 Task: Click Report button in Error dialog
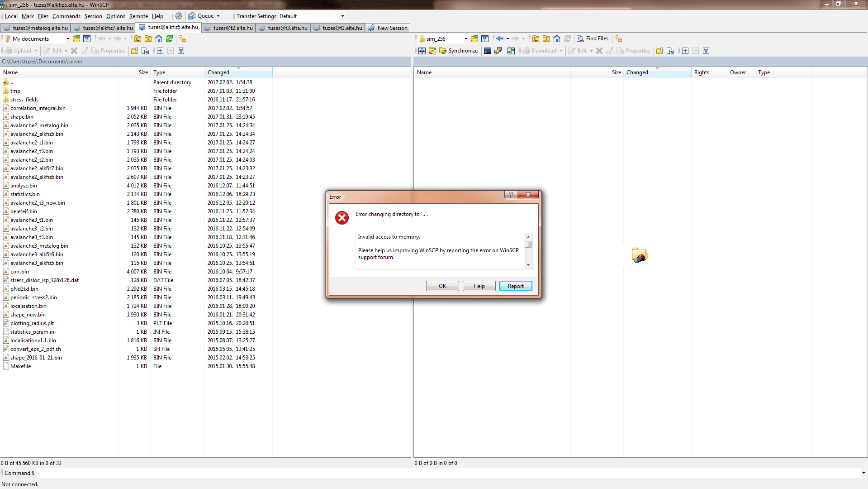(x=516, y=286)
